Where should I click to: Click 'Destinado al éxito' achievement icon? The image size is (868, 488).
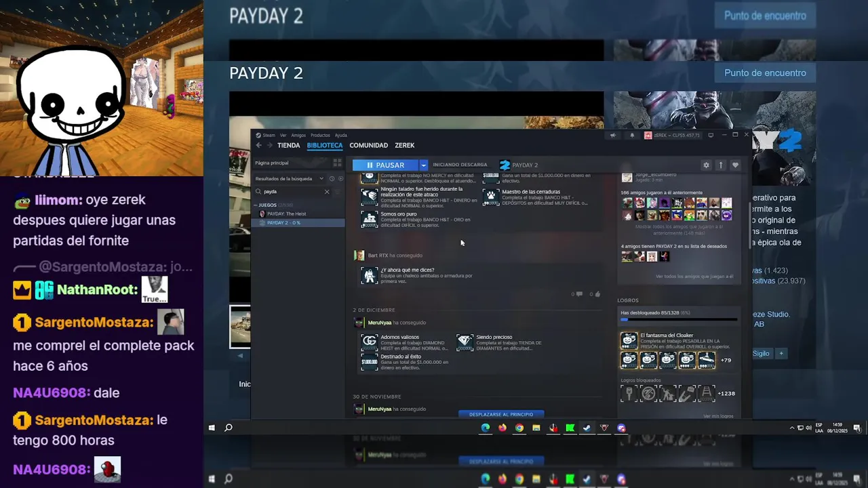click(x=370, y=362)
